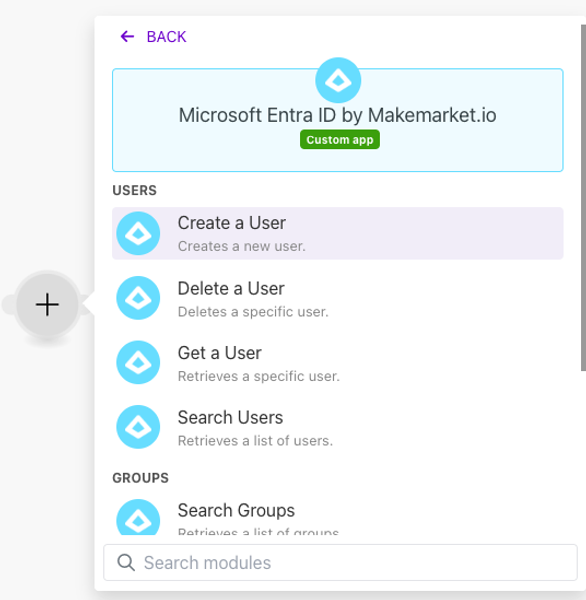Click the 'Retrieves a specific user.' description
586x600 pixels.
259,377
